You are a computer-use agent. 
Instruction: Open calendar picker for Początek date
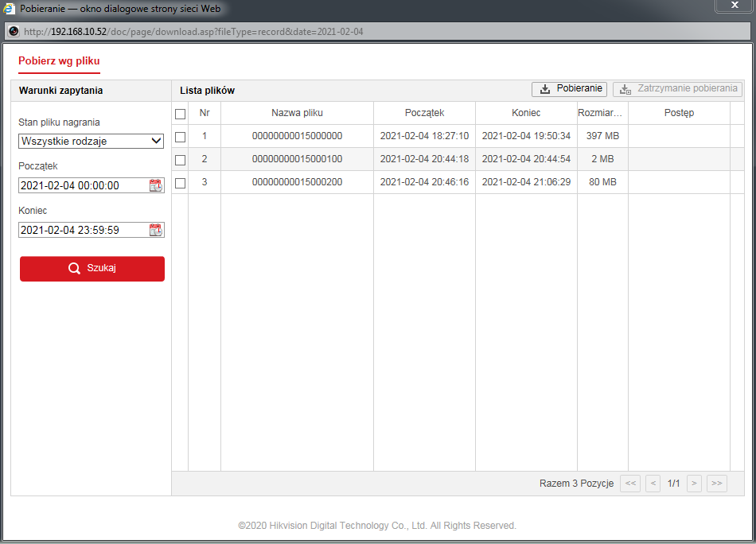tap(155, 185)
